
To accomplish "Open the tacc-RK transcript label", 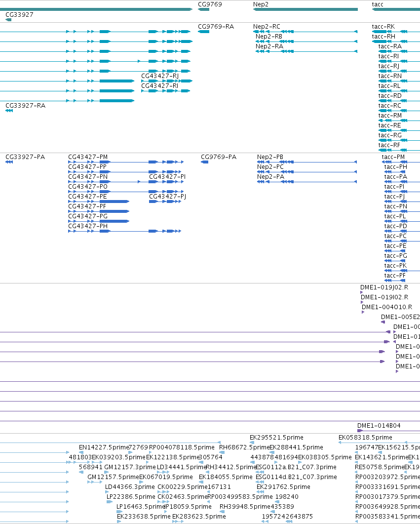I will [x=383, y=26].
